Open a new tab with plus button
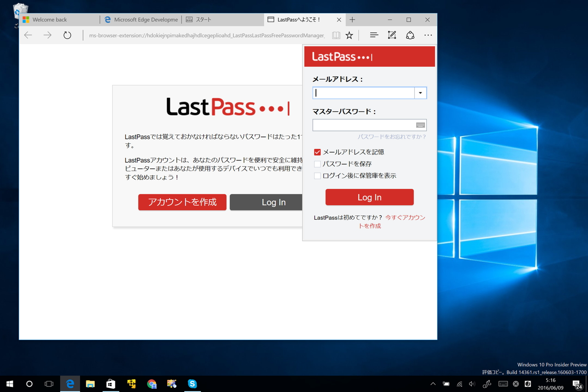Image resolution: width=588 pixels, height=392 pixels. [352, 20]
